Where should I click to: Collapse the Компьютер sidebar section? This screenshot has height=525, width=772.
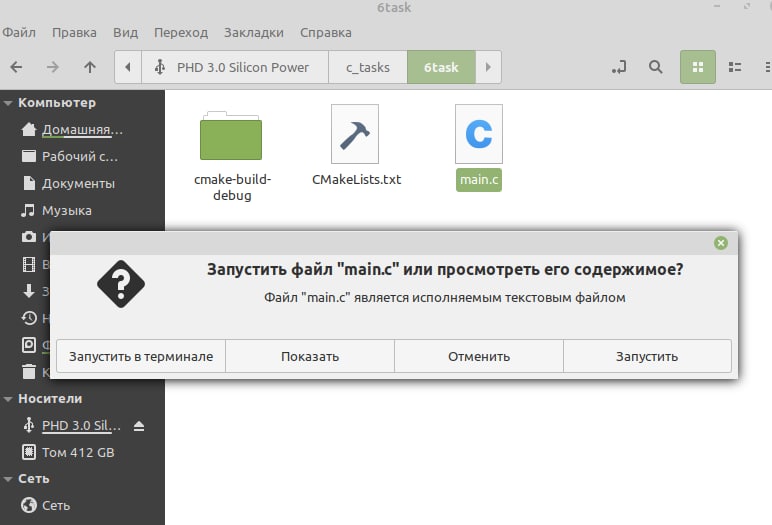pyautogui.click(x=8, y=103)
